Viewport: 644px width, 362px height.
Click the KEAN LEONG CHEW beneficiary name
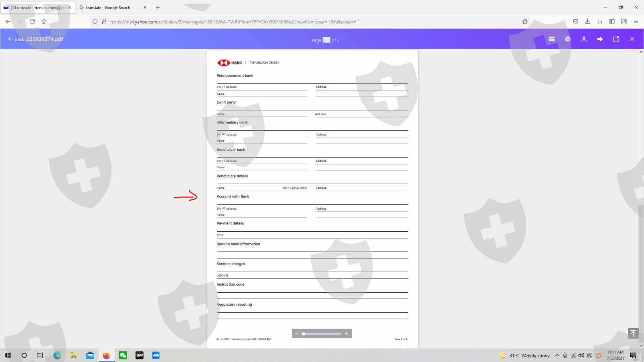click(295, 188)
